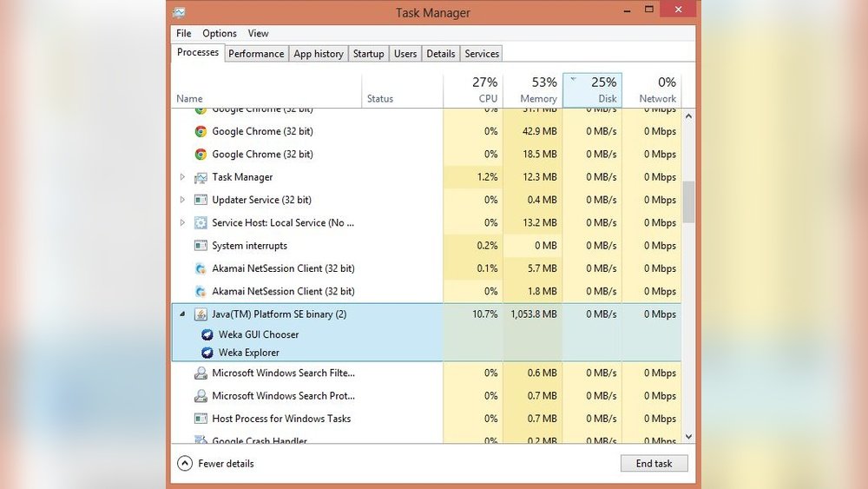Click the Task Manager title bar icon
The height and width of the screenshot is (489, 868).
(179, 12)
